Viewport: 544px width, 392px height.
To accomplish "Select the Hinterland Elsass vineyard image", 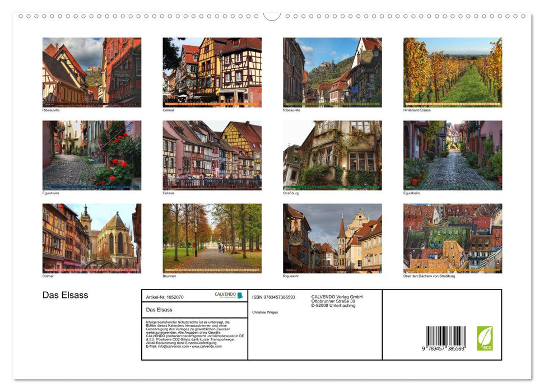I will click(452, 72).
